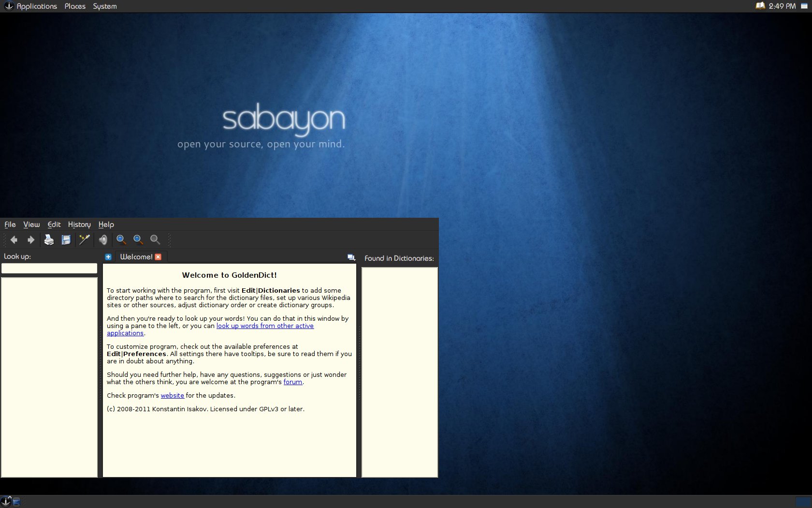
Task: Toggle the scan popup wand icon
Action: [x=85, y=240]
